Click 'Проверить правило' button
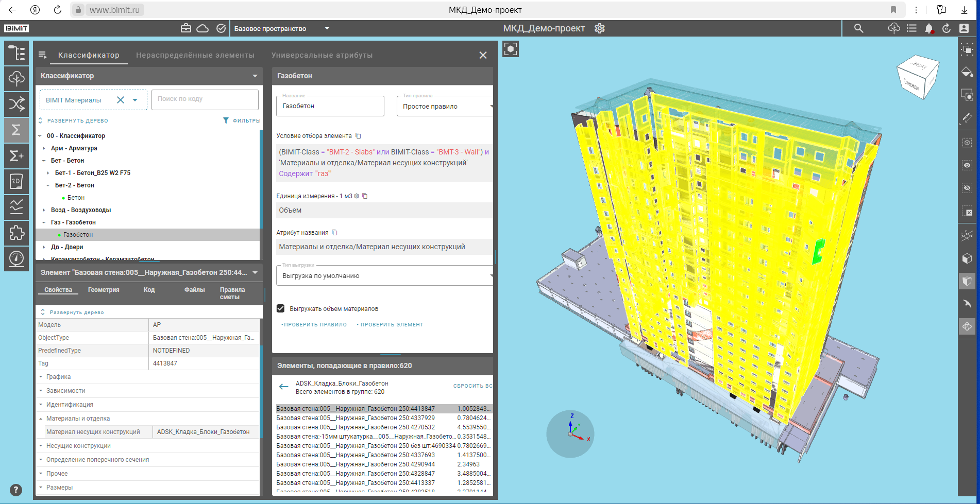This screenshot has height=504, width=980. (x=314, y=325)
